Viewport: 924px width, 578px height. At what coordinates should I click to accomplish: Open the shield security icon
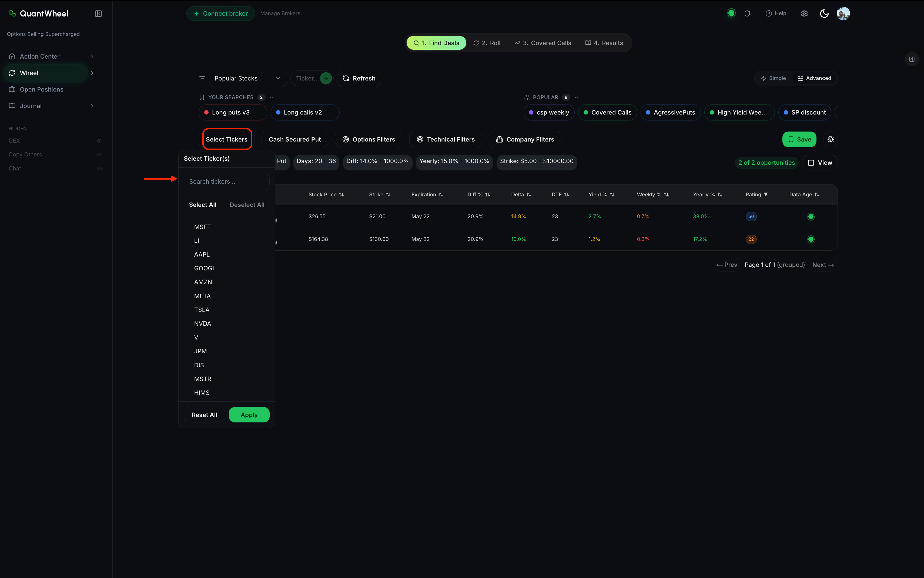747,14
